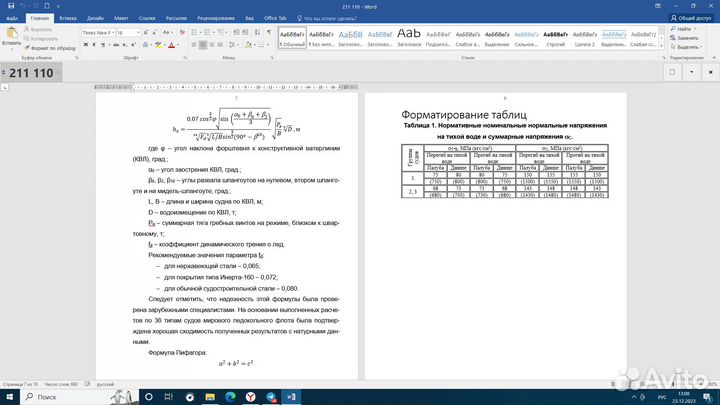Increase font size with grow font icon
This screenshot has width=720, height=405.
146,33
